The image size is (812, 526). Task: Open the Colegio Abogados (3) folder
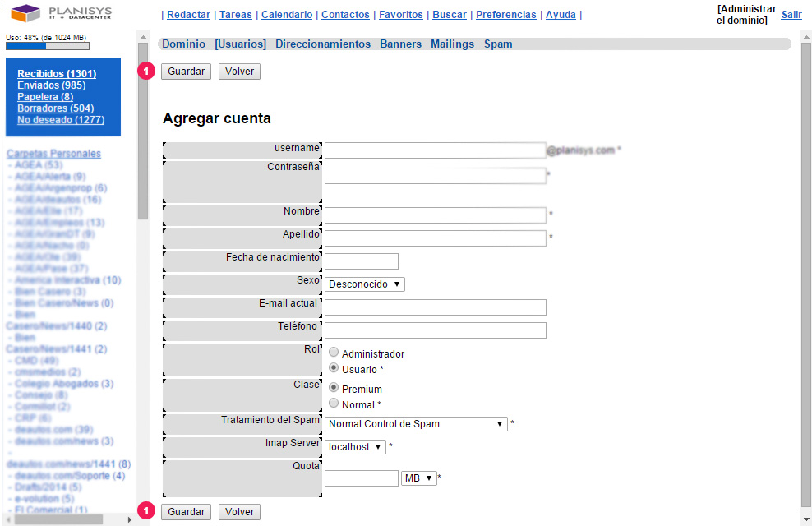click(64, 384)
